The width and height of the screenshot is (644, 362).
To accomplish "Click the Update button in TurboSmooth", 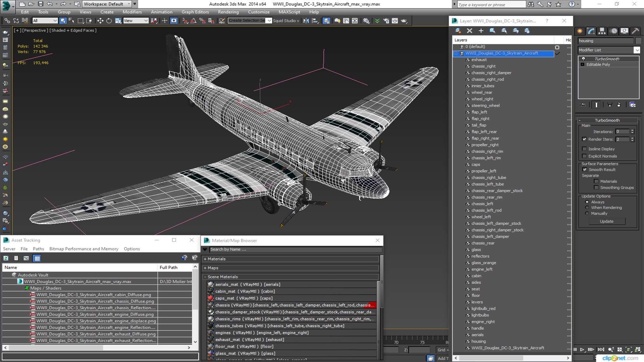I will (x=606, y=222).
